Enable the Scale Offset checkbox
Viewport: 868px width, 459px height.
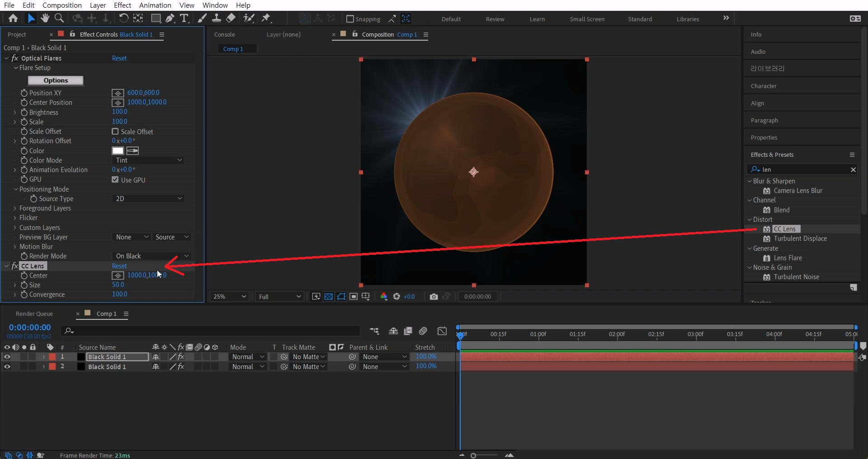point(115,131)
